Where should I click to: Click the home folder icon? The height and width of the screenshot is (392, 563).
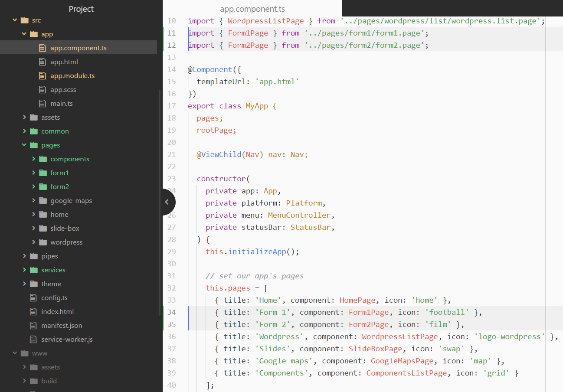pos(43,214)
